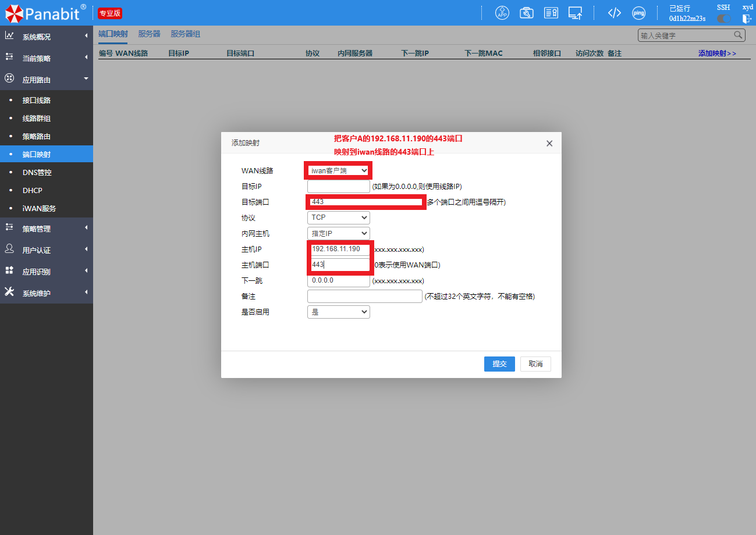Click the 目标端口 input field
The width and height of the screenshot is (756, 535).
point(366,202)
